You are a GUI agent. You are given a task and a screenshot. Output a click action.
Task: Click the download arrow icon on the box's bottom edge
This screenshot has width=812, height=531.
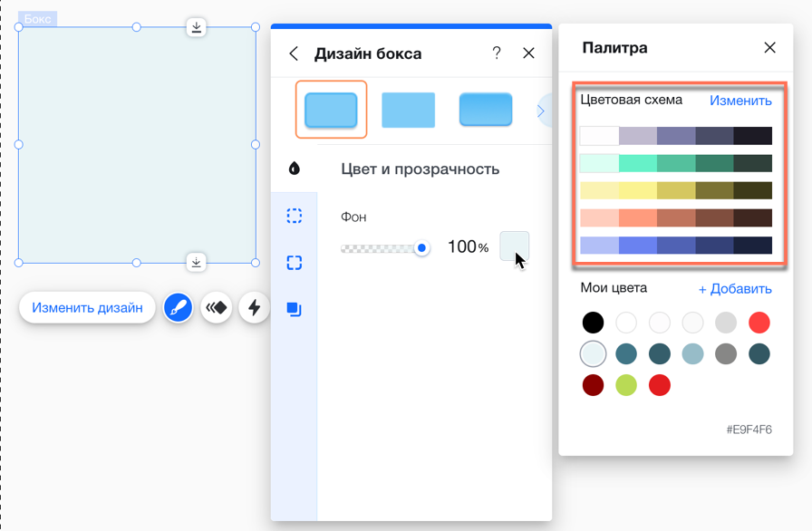197,262
